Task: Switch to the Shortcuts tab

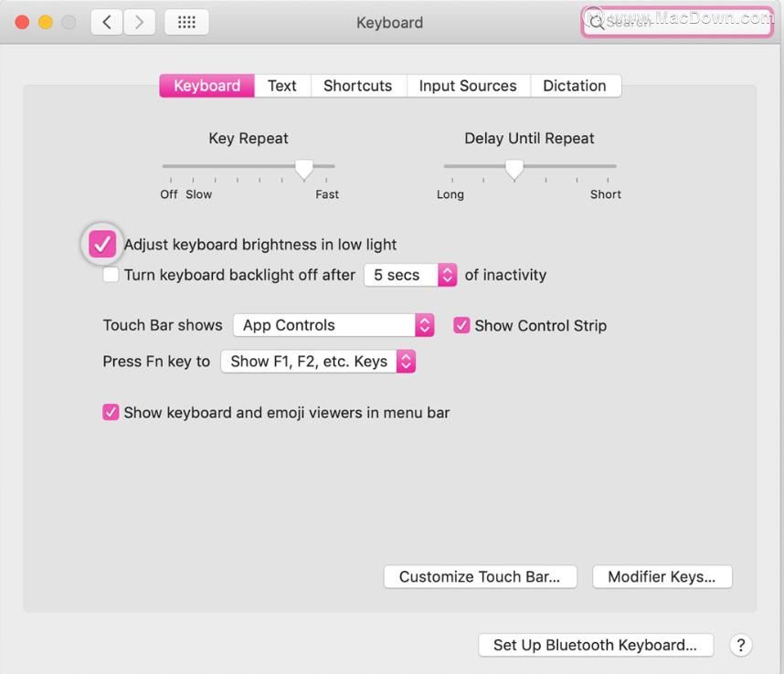Action: click(358, 86)
